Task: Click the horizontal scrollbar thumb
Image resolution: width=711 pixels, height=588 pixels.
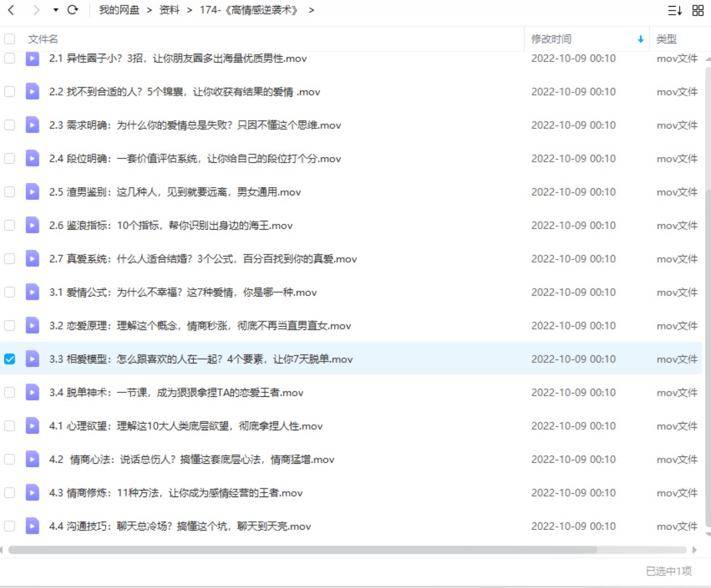Action: [303, 550]
